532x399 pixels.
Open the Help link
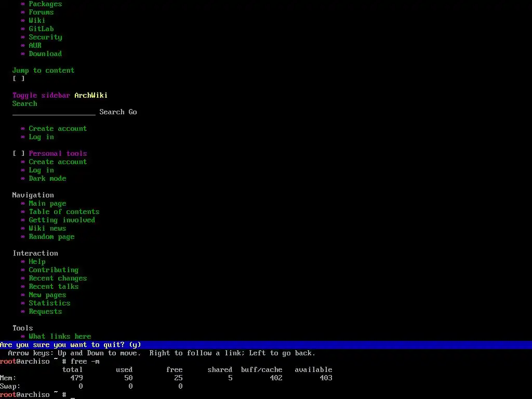point(37,262)
